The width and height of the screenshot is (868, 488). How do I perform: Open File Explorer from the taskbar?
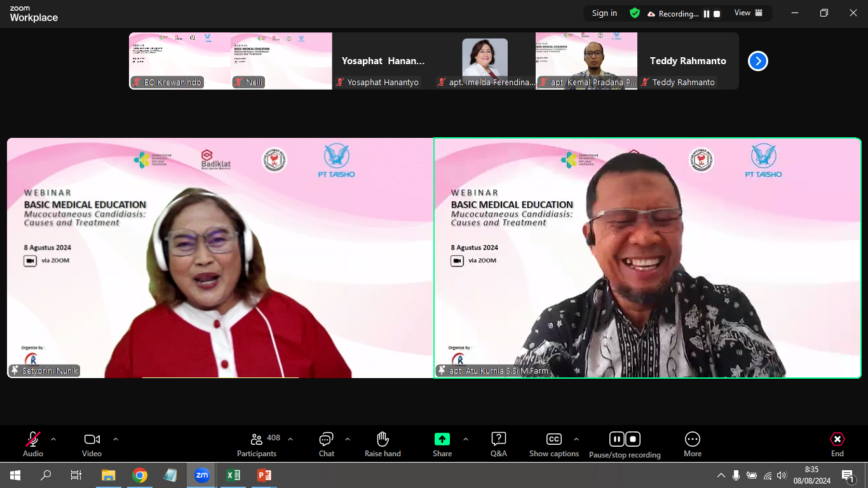click(109, 475)
